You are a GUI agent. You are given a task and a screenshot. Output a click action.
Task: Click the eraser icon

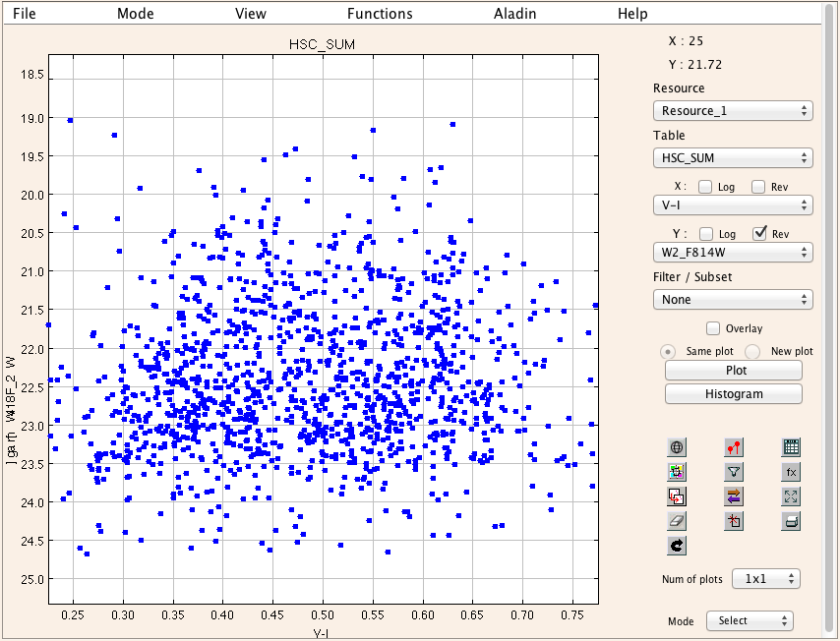(x=677, y=521)
